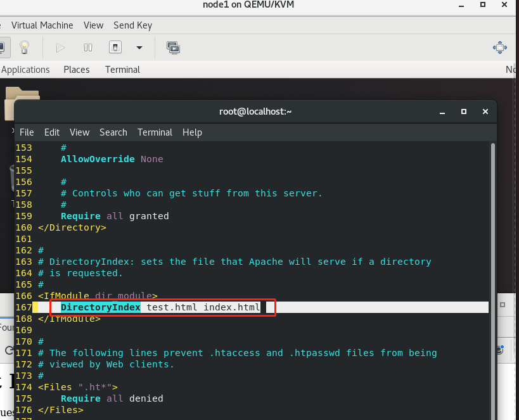Toggle fullscreen icon at toolbar right

pyautogui.click(x=500, y=48)
